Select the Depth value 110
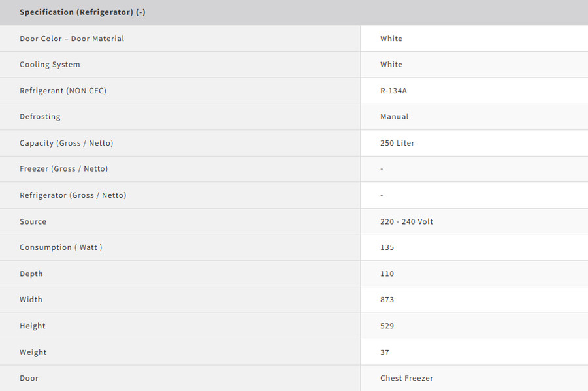The image size is (588, 391). [387, 274]
